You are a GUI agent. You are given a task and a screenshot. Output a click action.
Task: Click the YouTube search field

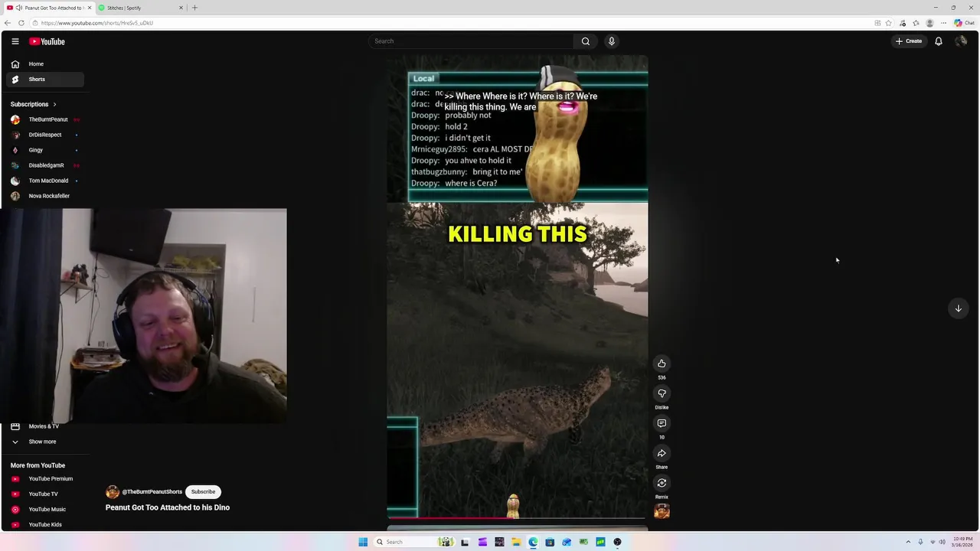point(471,41)
